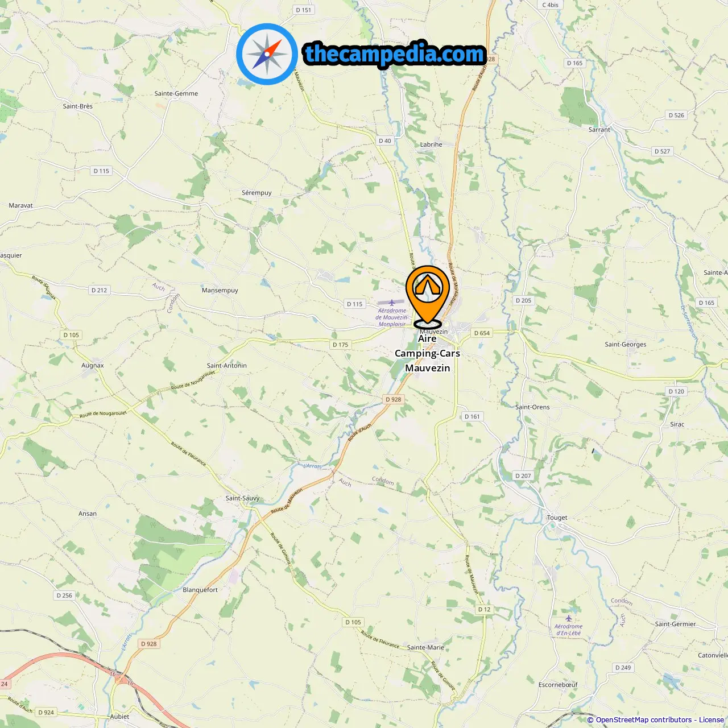Viewport: 728px width, 728px height.
Task: Click the Aérodrome de Mauvezin-Monplaisir airplane icon
Action: tap(392, 303)
